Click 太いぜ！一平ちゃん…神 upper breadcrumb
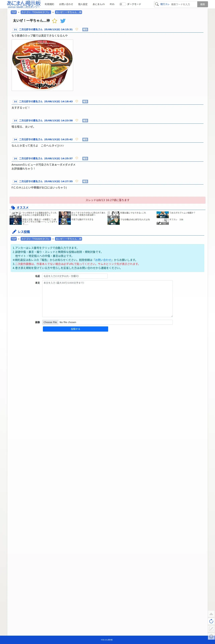 coord(68,12)
